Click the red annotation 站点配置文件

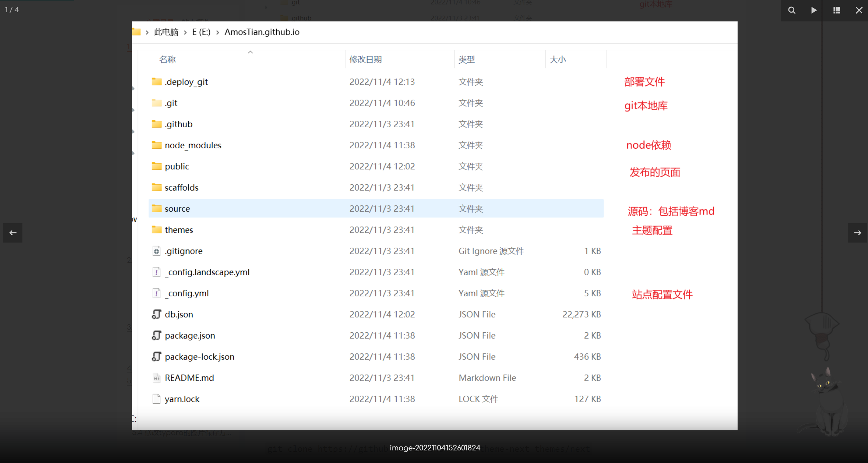point(662,294)
